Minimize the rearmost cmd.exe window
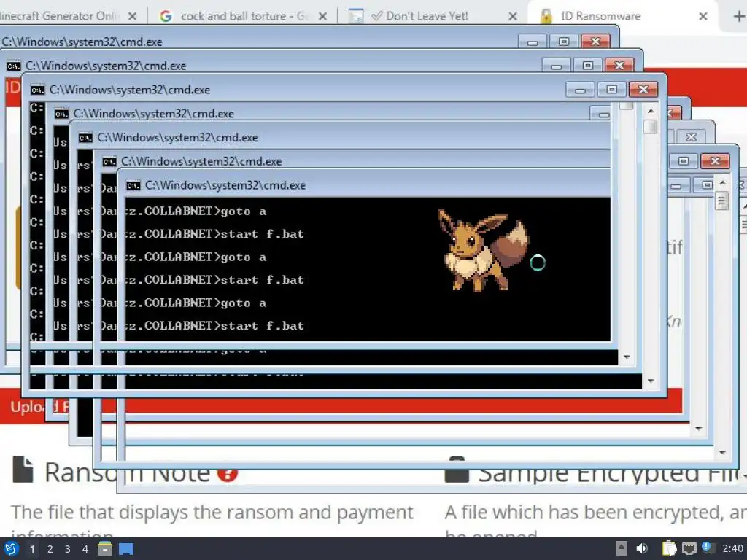 point(532,42)
